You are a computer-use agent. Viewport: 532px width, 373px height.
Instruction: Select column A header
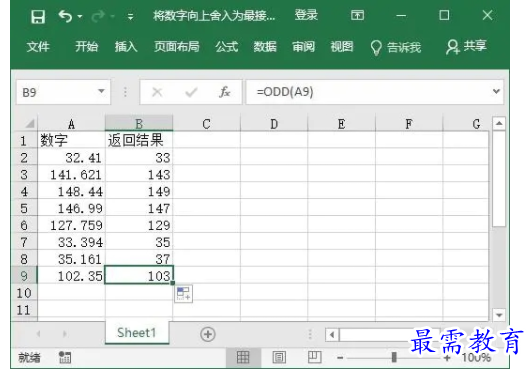[x=71, y=124]
